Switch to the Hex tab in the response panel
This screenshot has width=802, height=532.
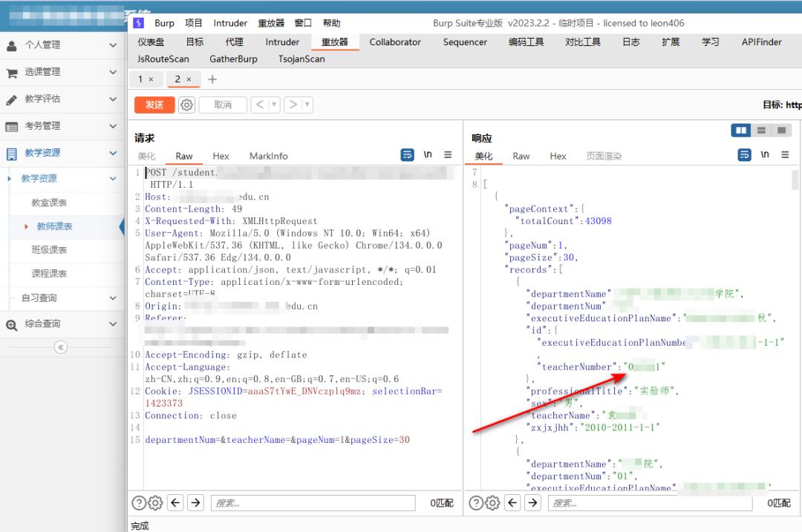(558, 156)
